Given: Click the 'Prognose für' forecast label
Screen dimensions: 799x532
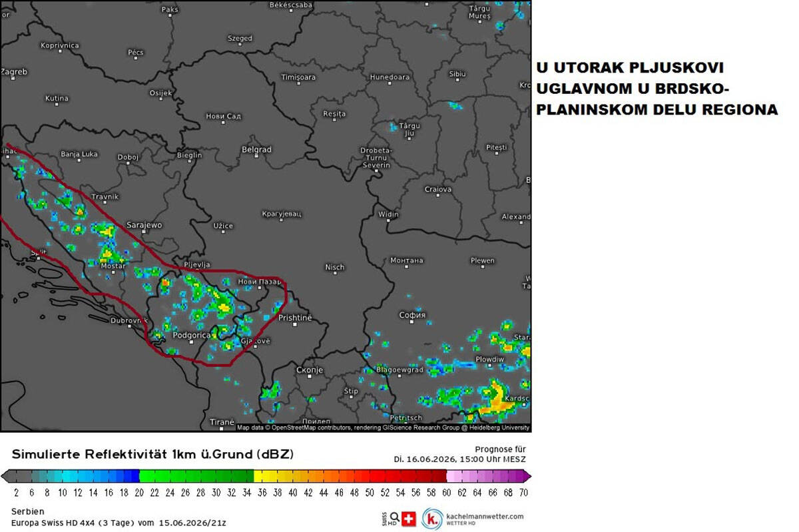Looking at the screenshot, I should pyautogui.click(x=500, y=449).
